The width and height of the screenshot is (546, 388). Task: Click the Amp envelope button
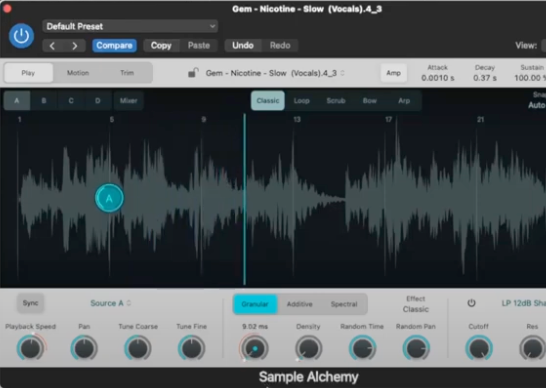tap(393, 73)
